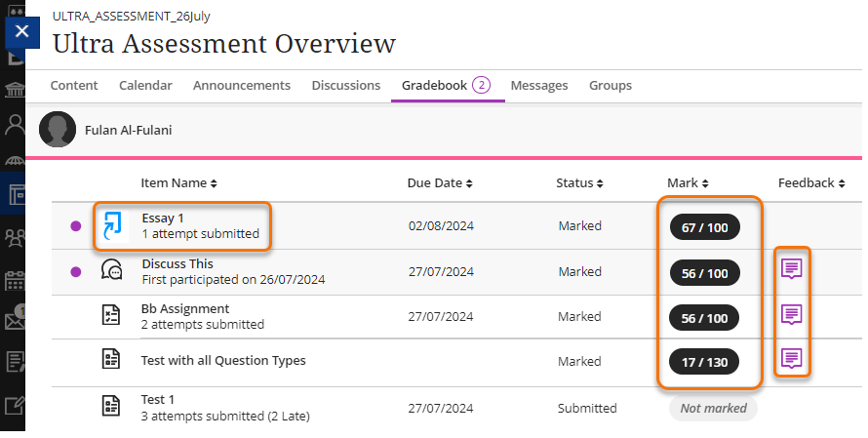Sort the table by Mark column
The height and width of the screenshot is (438, 868).
(x=688, y=183)
